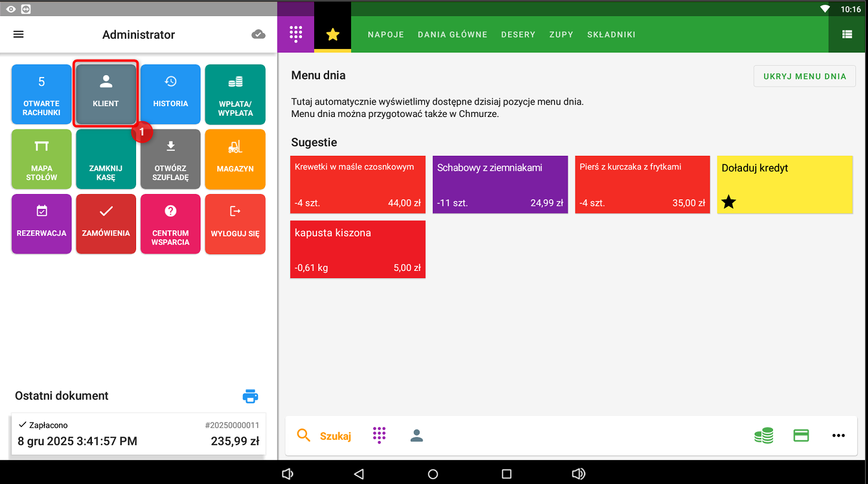Open the KLIENT tile
The image size is (868, 484).
pyautogui.click(x=106, y=93)
